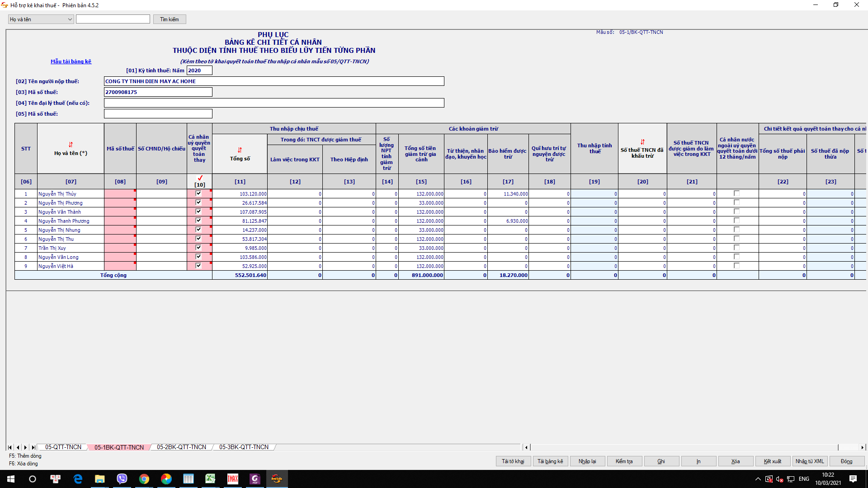
Task: Select insurance cell 11.340.000
Action: click(508, 194)
